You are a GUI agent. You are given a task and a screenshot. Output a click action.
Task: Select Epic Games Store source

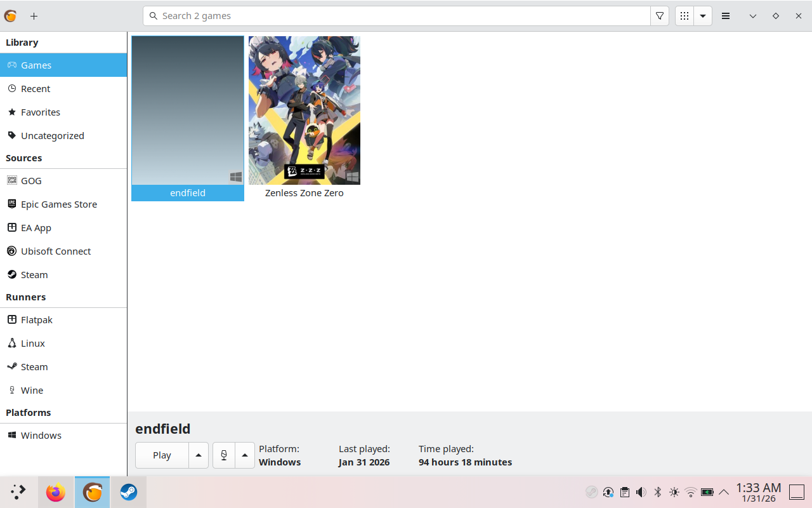tap(58, 204)
